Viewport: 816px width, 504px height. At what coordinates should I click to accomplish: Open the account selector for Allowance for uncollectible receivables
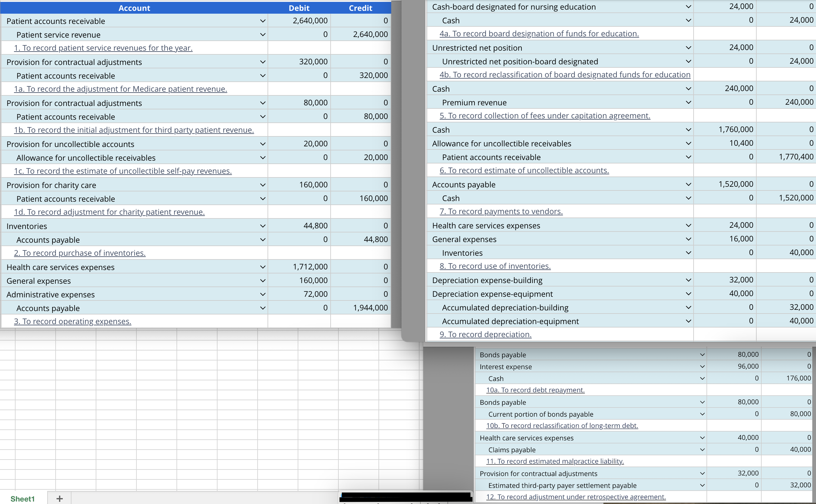[263, 157]
